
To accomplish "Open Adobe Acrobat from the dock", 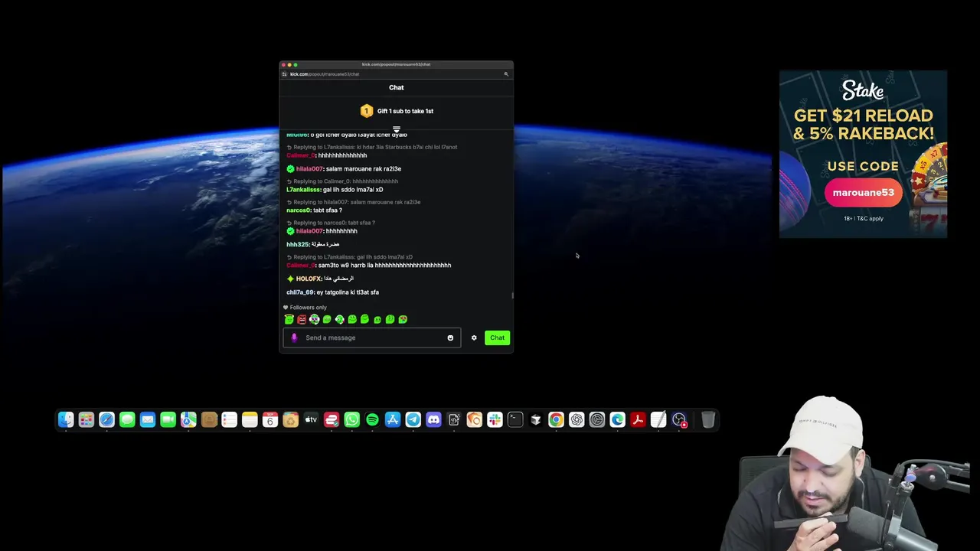I will pyautogui.click(x=638, y=419).
